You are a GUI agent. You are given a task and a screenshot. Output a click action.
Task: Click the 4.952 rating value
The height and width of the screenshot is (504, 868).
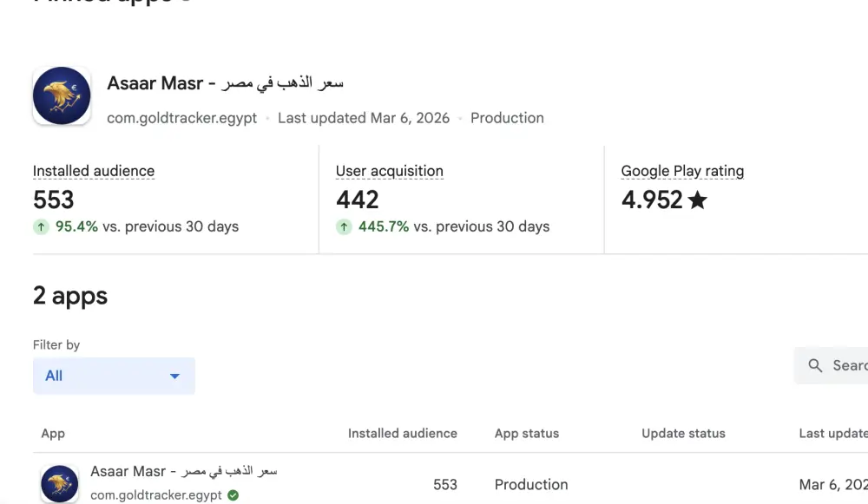coord(652,200)
